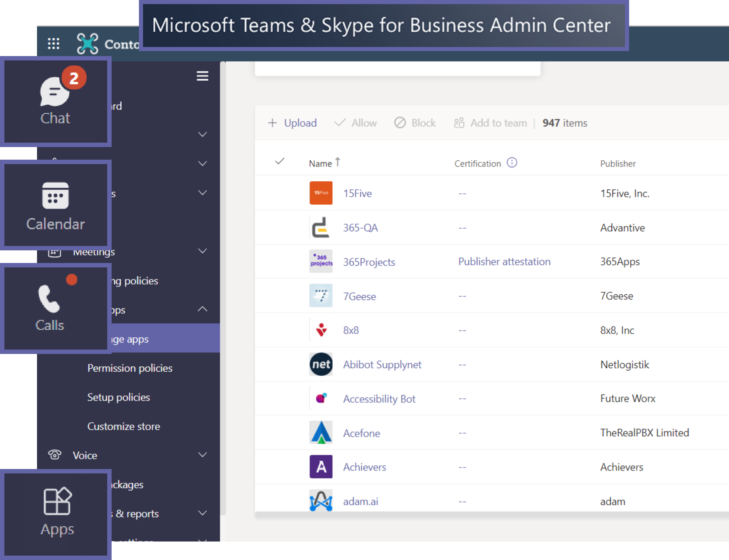
Task: Click the Voice phone icon in the sidebar
Action: pyautogui.click(x=54, y=455)
